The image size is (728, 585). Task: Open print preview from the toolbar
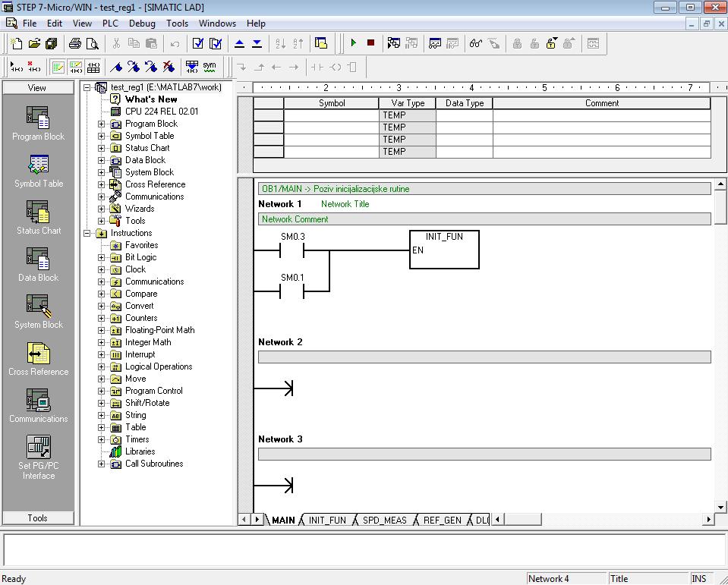[93, 43]
